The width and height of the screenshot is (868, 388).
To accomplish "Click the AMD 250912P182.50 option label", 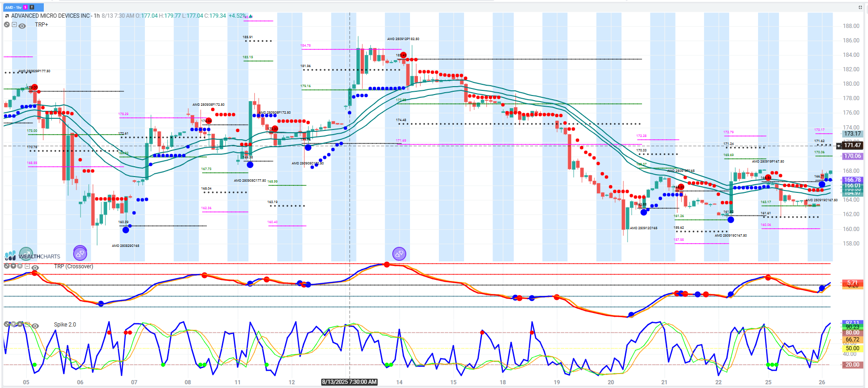I will (x=403, y=39).
